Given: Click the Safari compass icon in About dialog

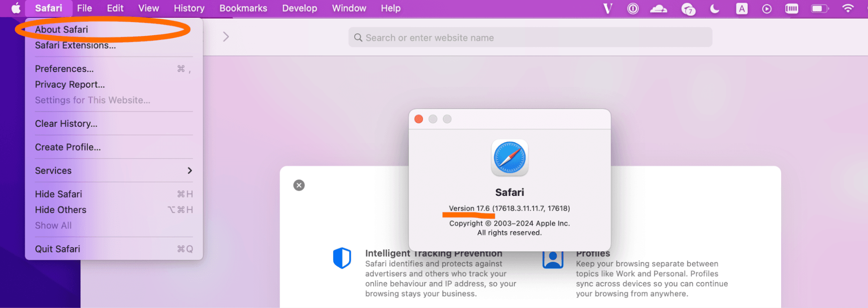Looking at the screenshot, I should coord(509,158).
